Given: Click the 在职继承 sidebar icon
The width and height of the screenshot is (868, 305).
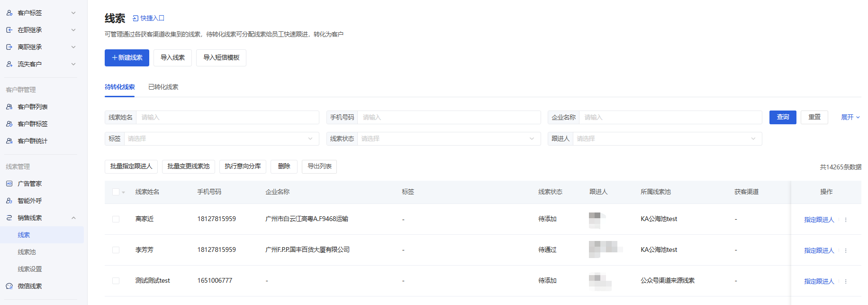Looking at the screenshot, I should point(9,30).
